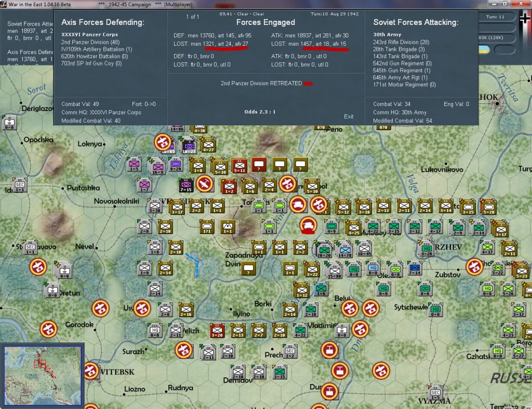Image resolution: width=532 pixels, height=409 pixels.
Task: Select the light-blue 14=78 infantry stack
Action: tap(344, 250)
